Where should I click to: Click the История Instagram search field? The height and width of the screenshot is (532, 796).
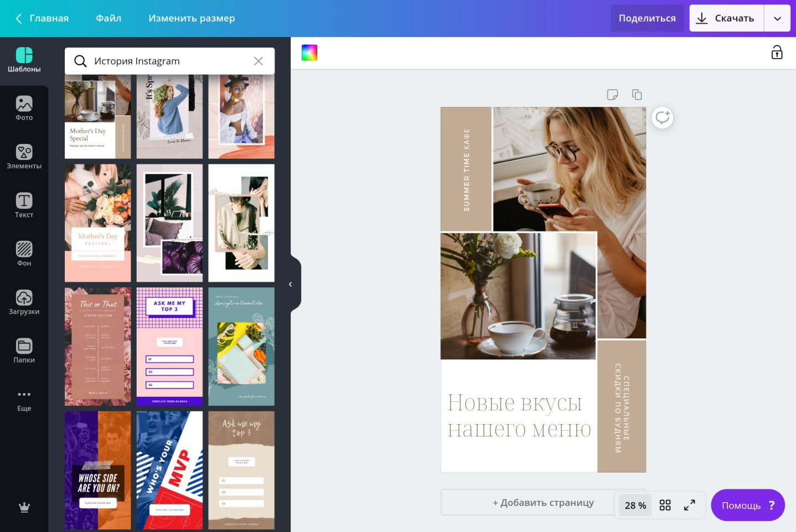(x=170, y=61)
